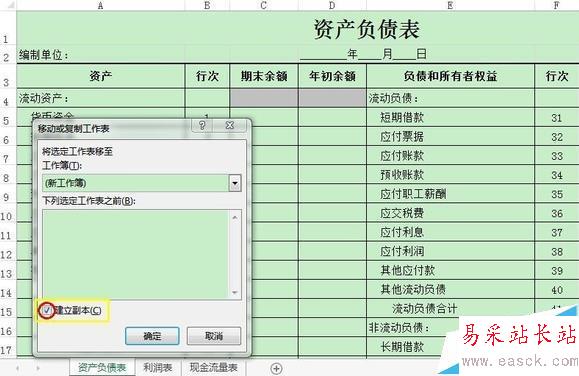The height and width of the screenshot is (376, 579).
Task: Click the gray cell under 期末余额
Action: click(x=264, y=98)
